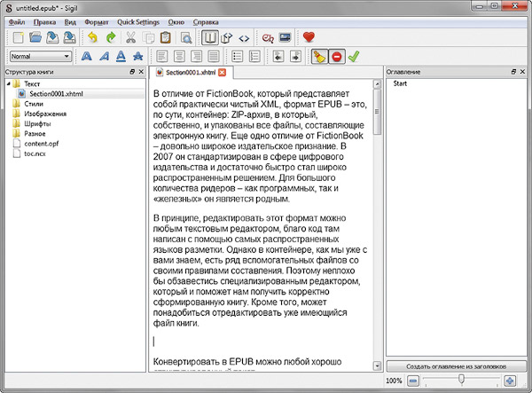532x393 pixels.
Task: Zoom out with the minus button
Action: coord(413,381)
